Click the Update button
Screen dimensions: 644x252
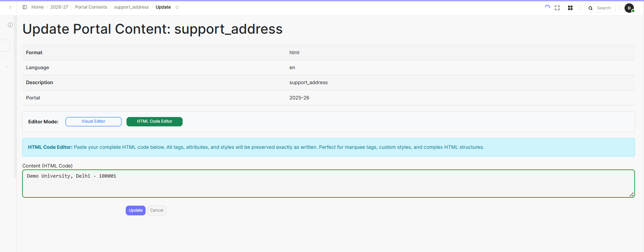click(135, 210)
